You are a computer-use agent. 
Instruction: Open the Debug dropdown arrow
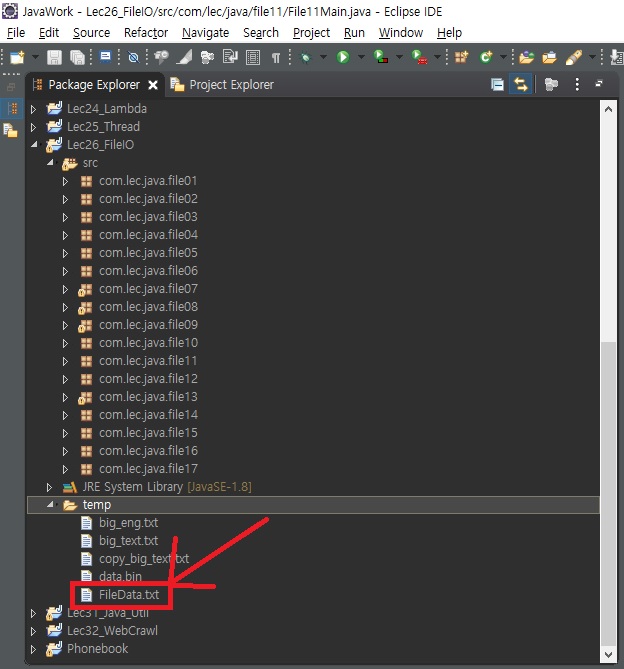[323, 57]
